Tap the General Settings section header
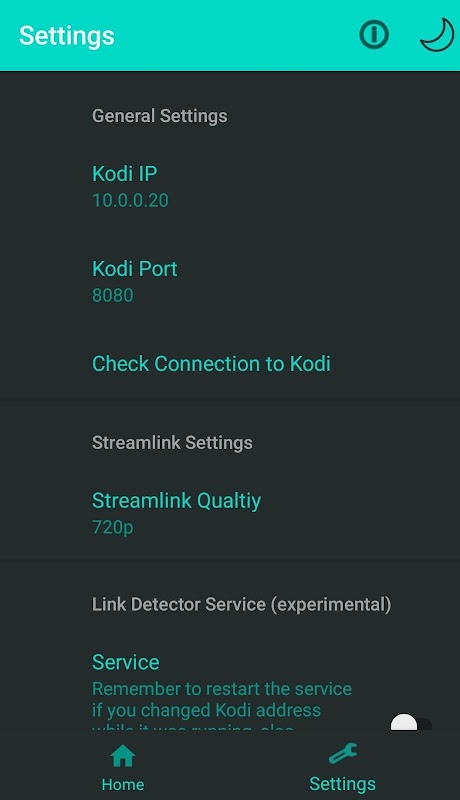The height and width of the screenshot is (800, 460). (160, 116)
